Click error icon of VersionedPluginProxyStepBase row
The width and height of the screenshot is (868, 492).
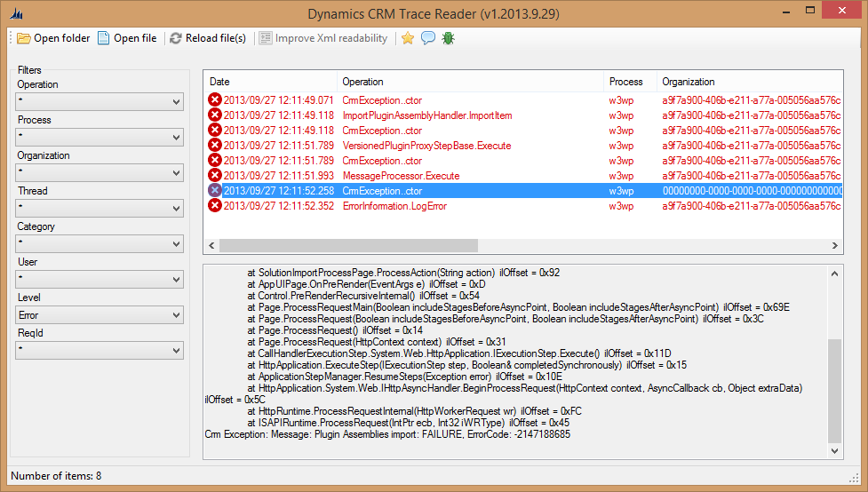[215, 145]
